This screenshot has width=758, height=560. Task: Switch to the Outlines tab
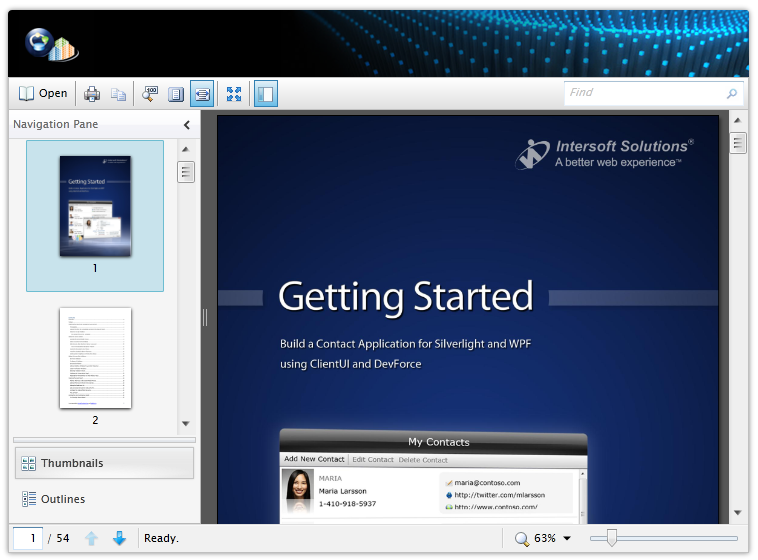(104, 499)
